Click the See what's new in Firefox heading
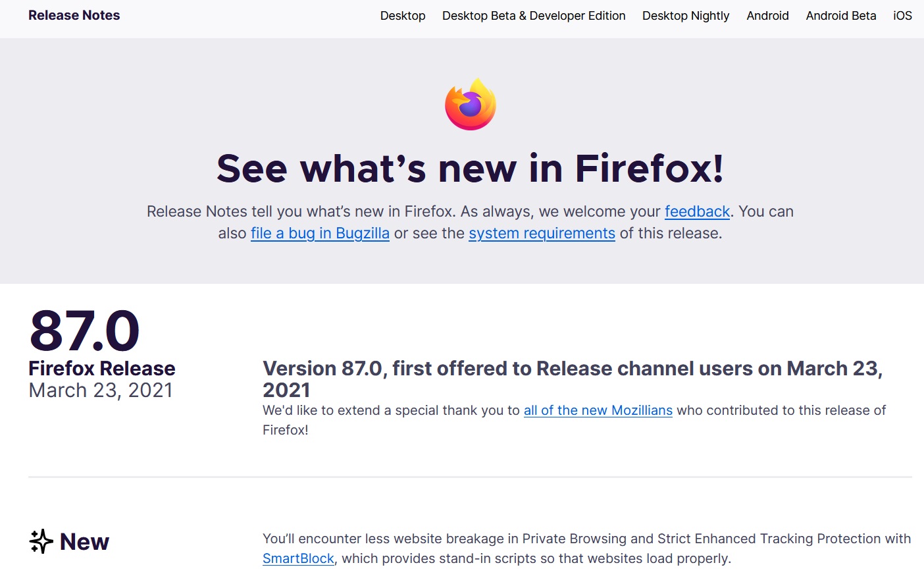The image size is (924, 588). point(471,168)
